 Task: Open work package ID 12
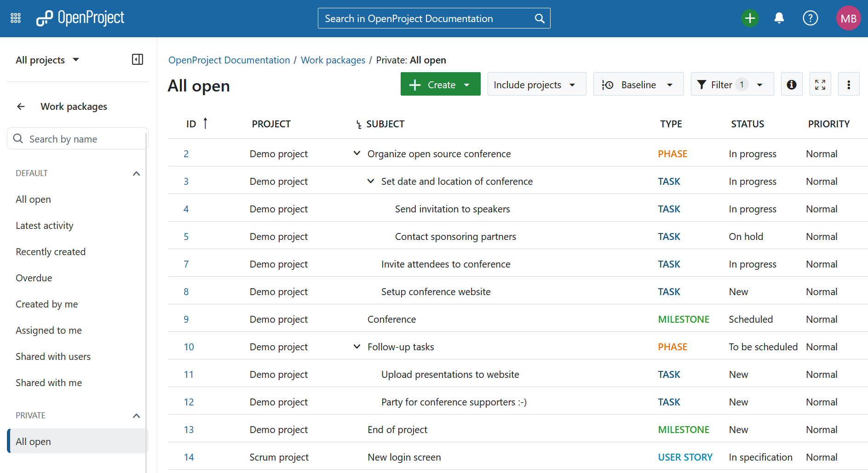(189, 402)
